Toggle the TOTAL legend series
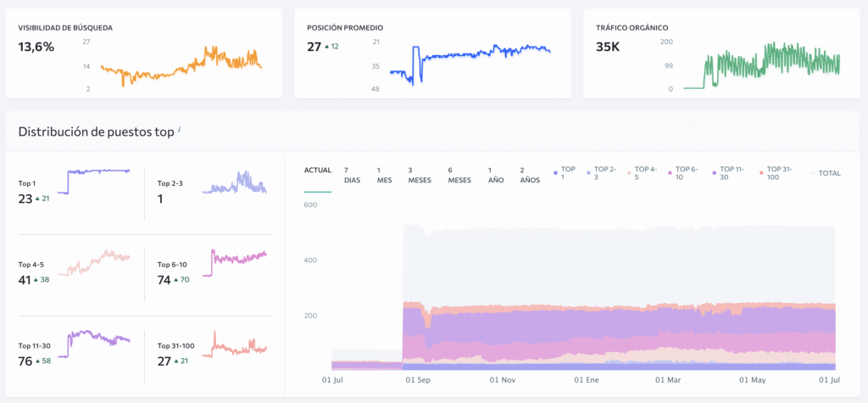868x403 pixels. [x=825, y=173]
